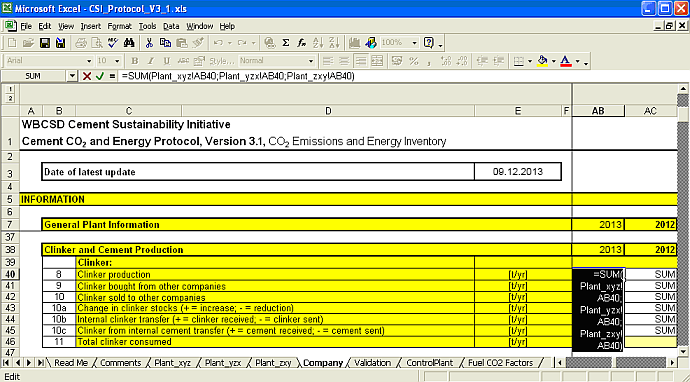The image size is (690, 382).
Task: Open the Zoom 100% dropdown
Action: tap(415, 43)
